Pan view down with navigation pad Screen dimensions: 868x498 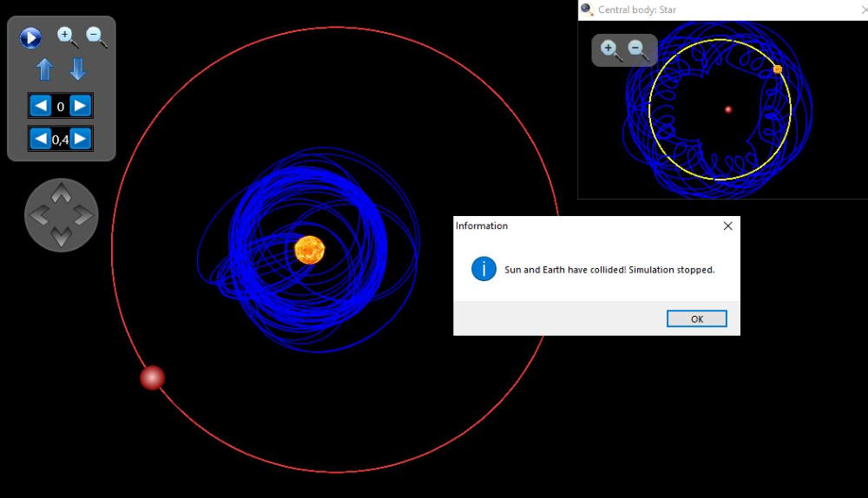(62, 237)
